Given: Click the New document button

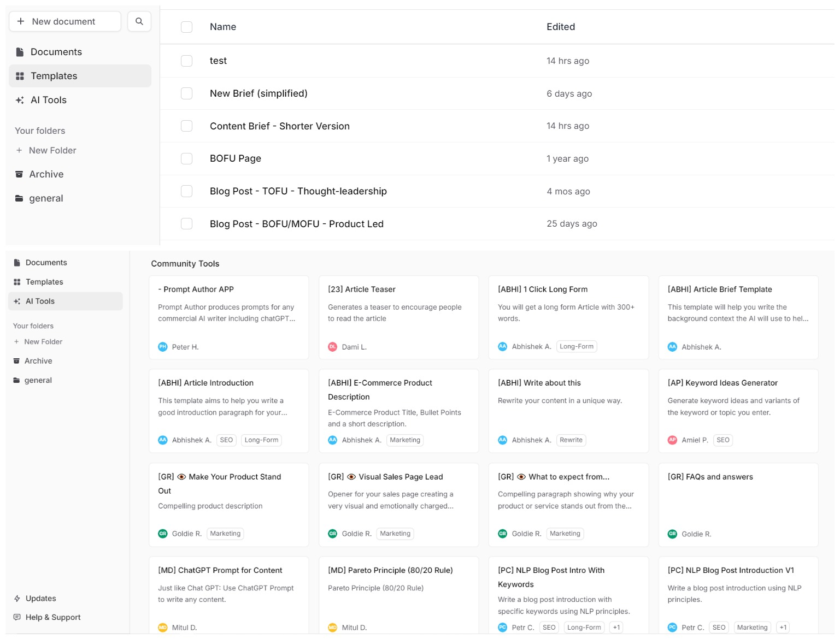Looking at the screenshot, I should (x=65, y=21).
